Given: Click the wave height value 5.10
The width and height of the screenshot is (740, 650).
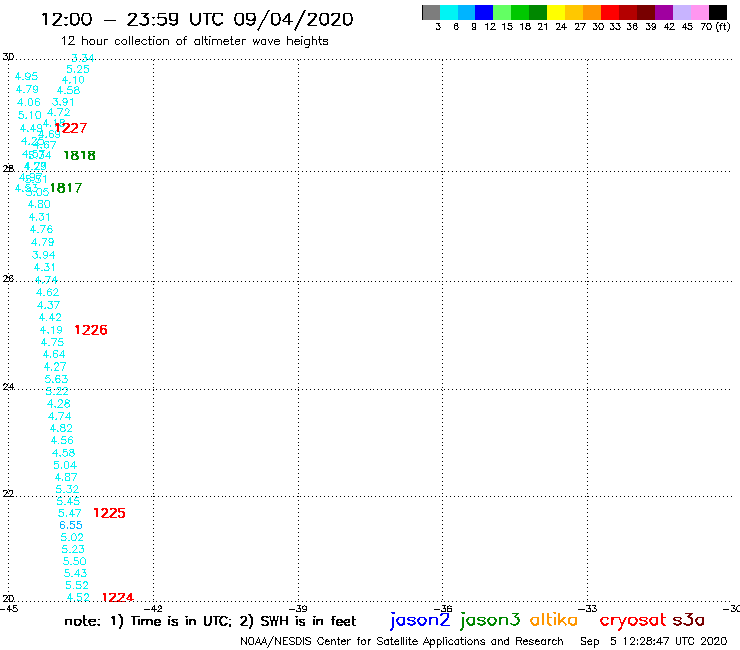Looking at the screenshot, I should pyautogui.click(x=30, y=115).
